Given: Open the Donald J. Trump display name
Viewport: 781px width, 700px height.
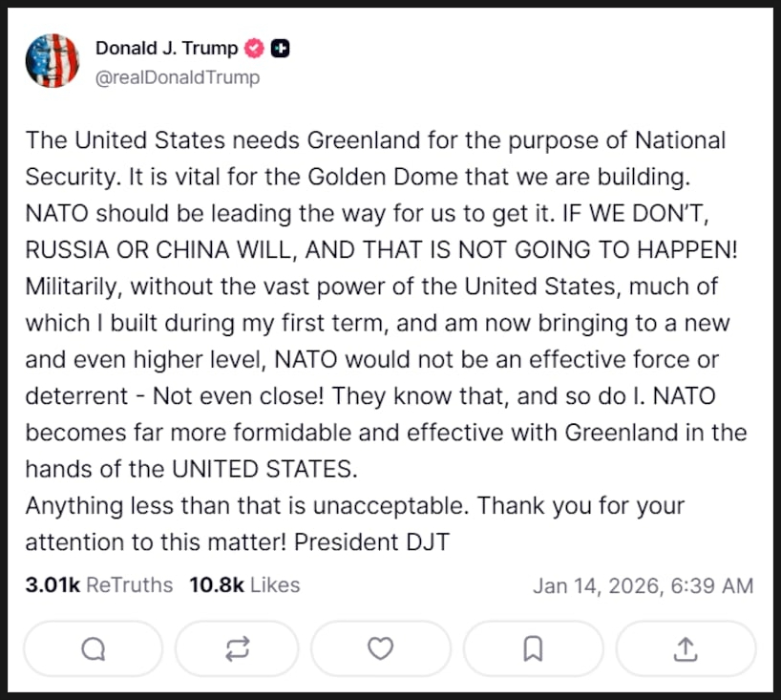Looking at the screenshot, I should tap(166, 48).
